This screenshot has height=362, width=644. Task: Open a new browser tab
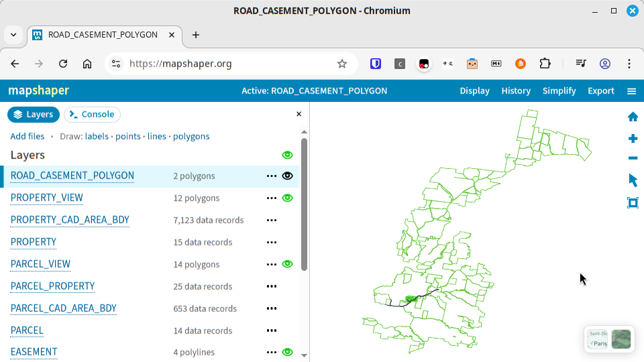coord(196,35)
